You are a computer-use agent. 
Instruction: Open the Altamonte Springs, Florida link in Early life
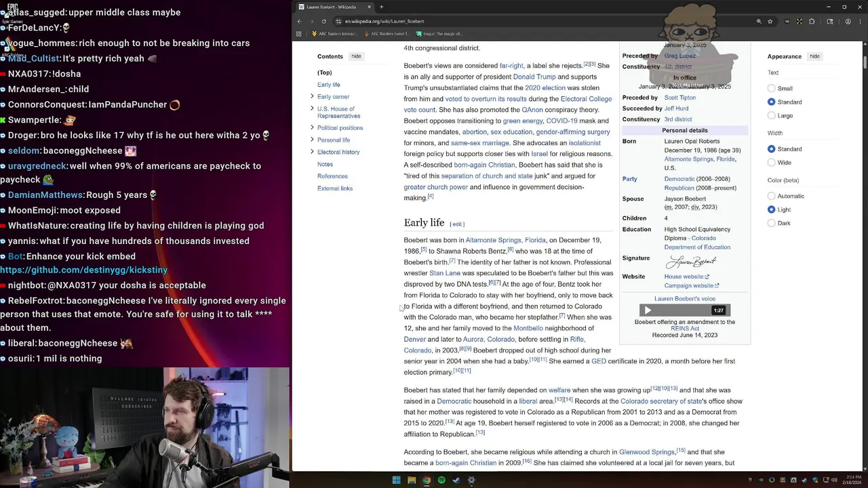click(505, 240)
